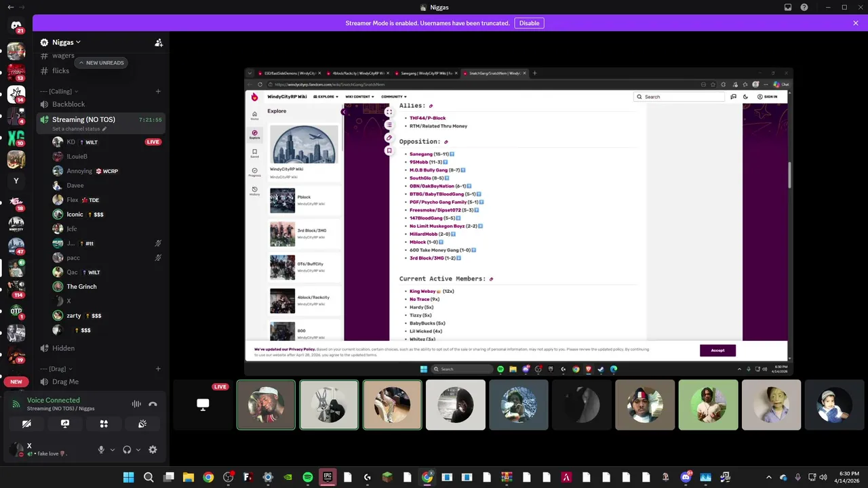Switch to 4block/Rackcity browser tab in stream
Screen dimensions: 868x488
359,73
